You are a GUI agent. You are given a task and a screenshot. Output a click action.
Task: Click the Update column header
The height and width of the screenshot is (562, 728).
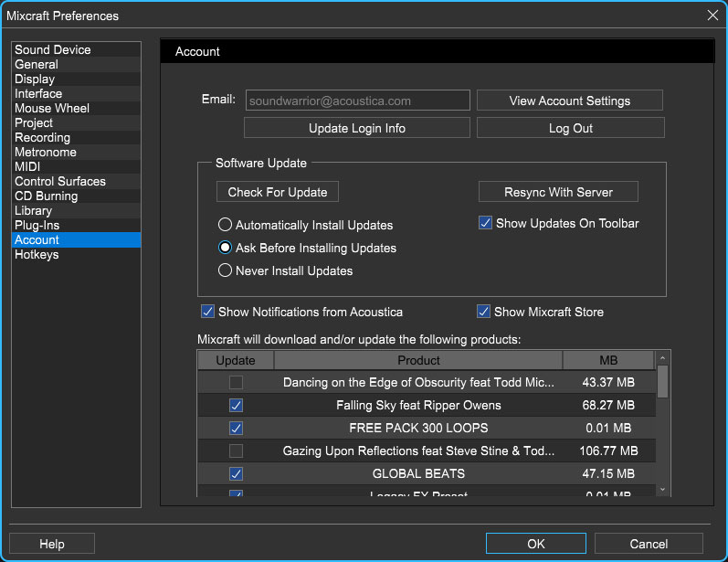pos(236,360)
